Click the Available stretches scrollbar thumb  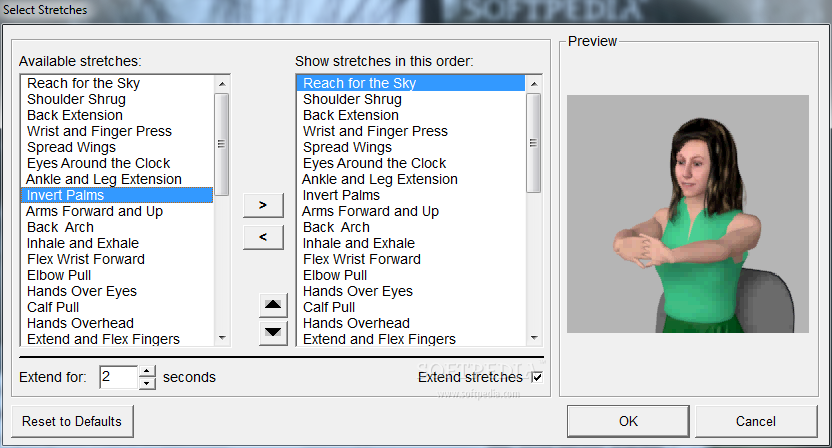(x=222, y=142)
